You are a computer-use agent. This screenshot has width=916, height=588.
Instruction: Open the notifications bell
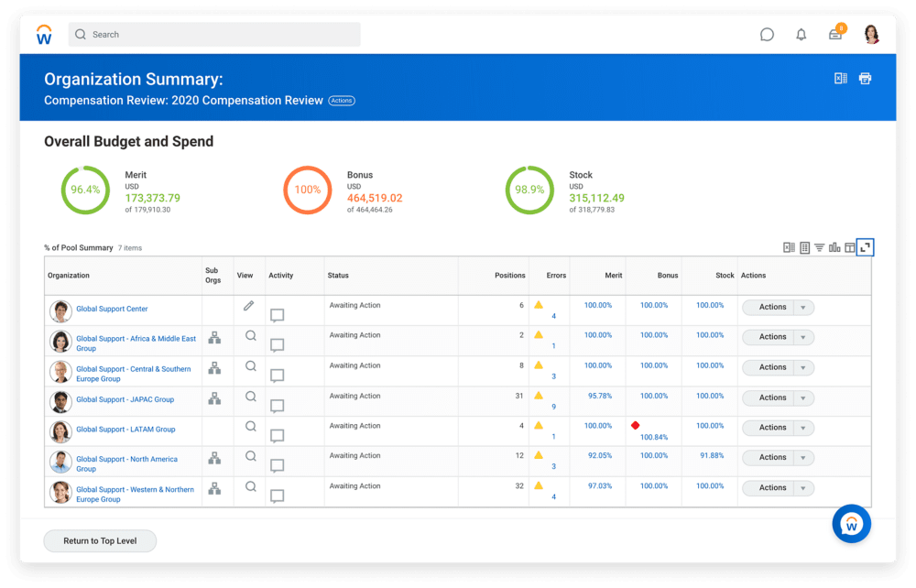coord(801,35)
